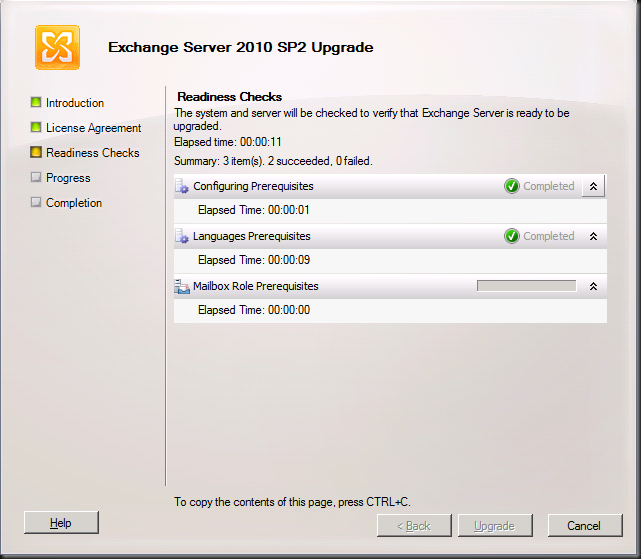
Task: Click green check icon for Configuring Prerequisites
Action: [x=511, y=186]
